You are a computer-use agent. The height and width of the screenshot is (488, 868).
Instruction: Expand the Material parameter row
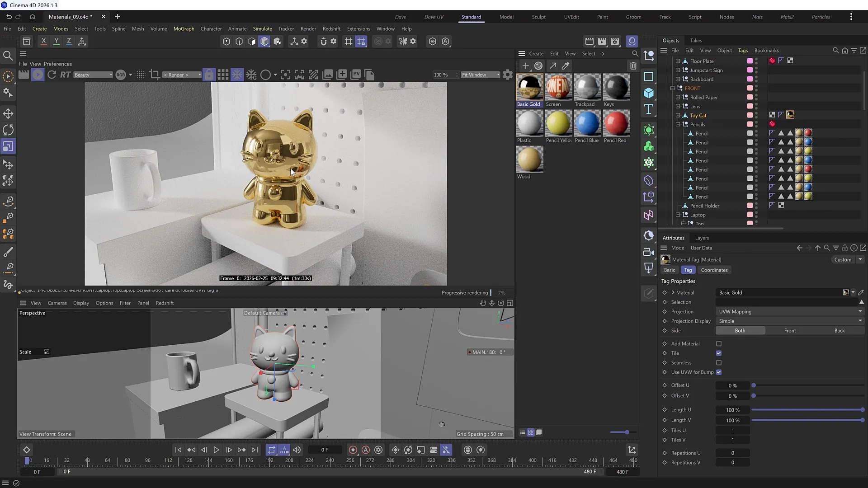tap(673, 293)
